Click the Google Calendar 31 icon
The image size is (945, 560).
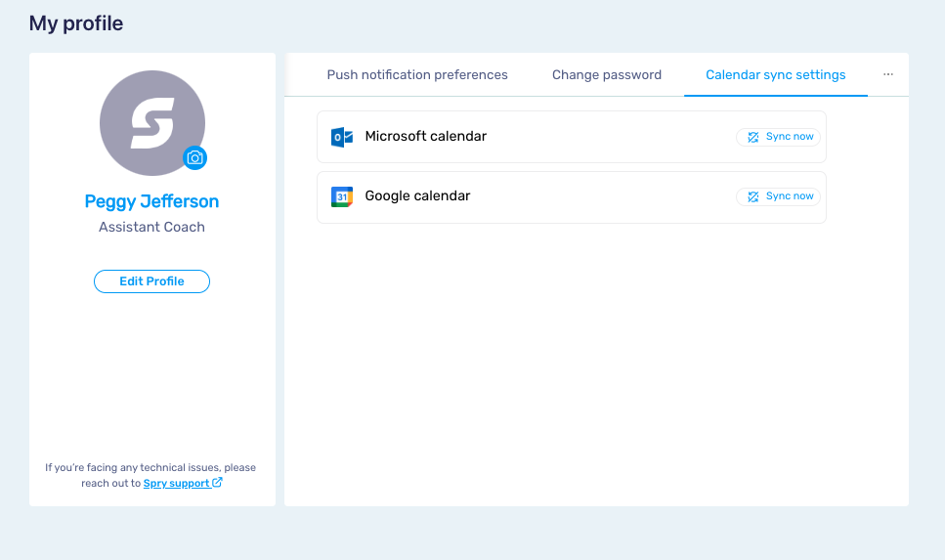[341, 196]
